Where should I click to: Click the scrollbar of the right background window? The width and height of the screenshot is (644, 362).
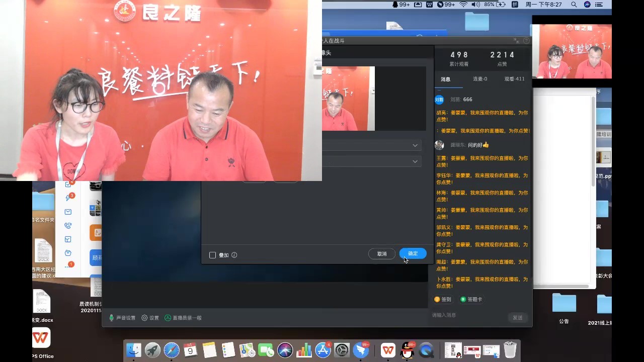[x=593, y=141]
